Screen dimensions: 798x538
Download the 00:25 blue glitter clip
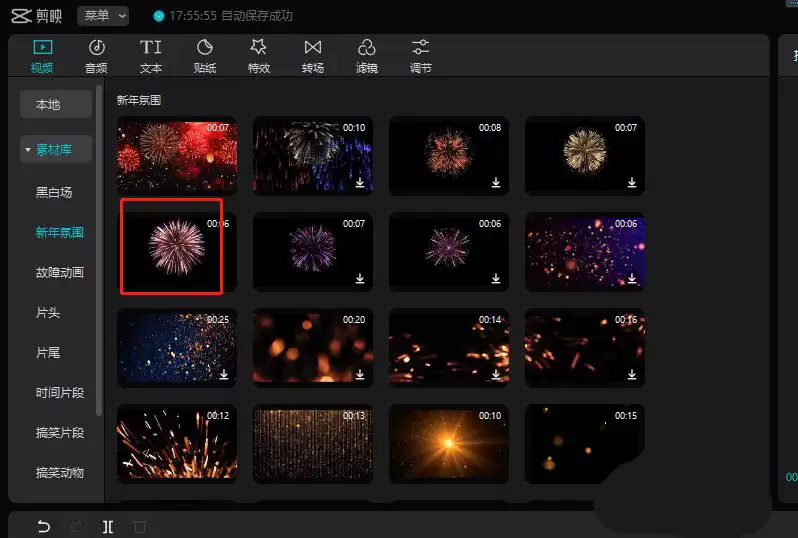224,374
